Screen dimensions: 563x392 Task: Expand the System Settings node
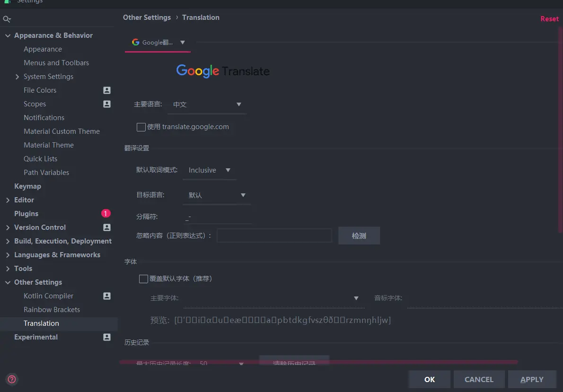(x=17, y=77)
